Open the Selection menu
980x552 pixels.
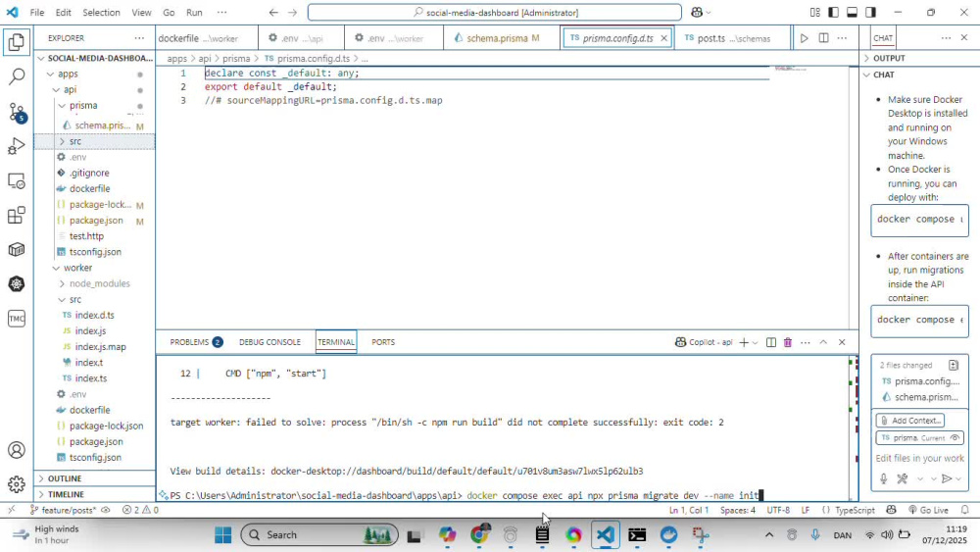101,13
